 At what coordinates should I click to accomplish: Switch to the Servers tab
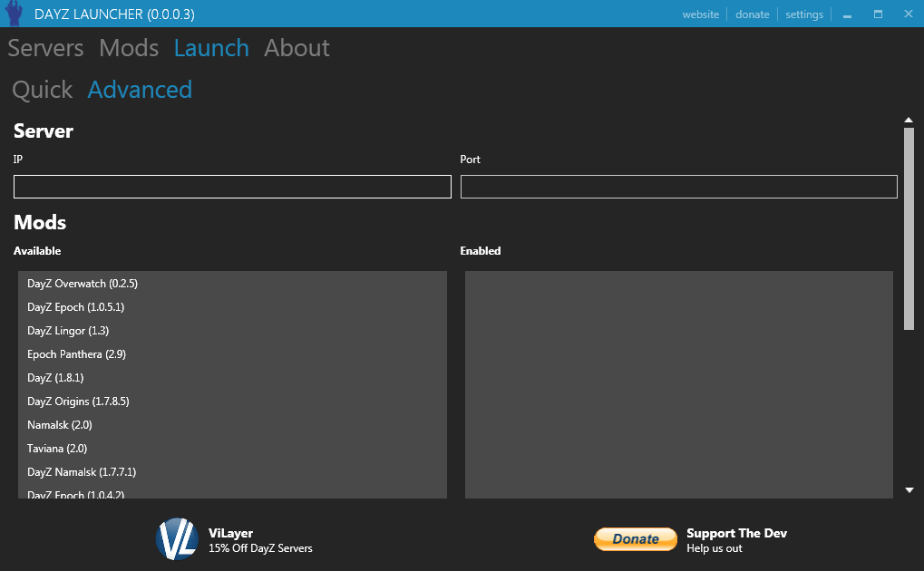pos(45,48)
